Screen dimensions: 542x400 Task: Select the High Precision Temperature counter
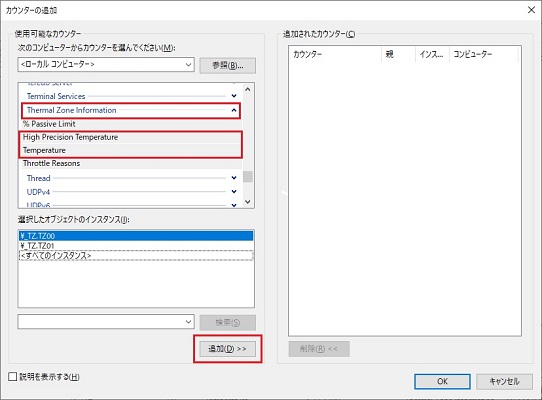131,137
